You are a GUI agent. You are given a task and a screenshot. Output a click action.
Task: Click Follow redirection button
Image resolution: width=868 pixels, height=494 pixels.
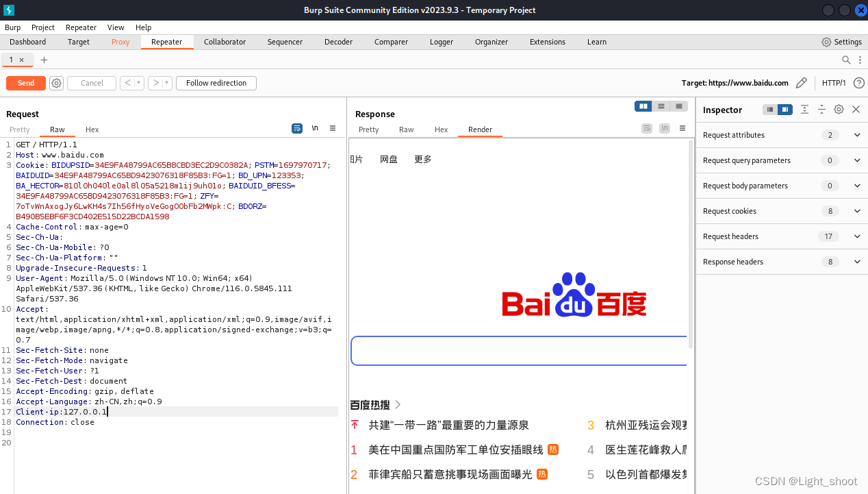point(216,83)
